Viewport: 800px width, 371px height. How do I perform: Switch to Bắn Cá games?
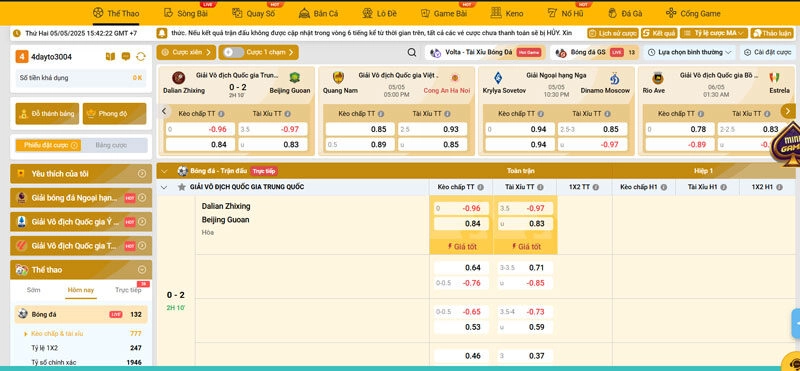click(x=318, y=13)
